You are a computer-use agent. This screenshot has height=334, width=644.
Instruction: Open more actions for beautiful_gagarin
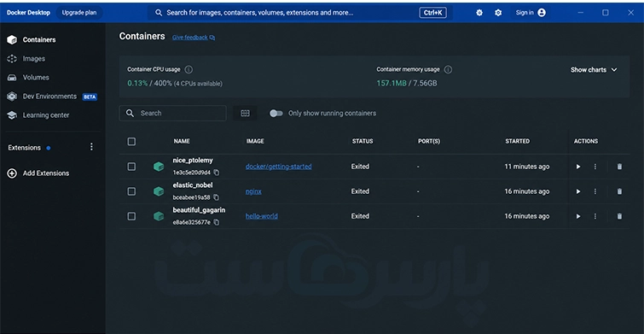595,216
